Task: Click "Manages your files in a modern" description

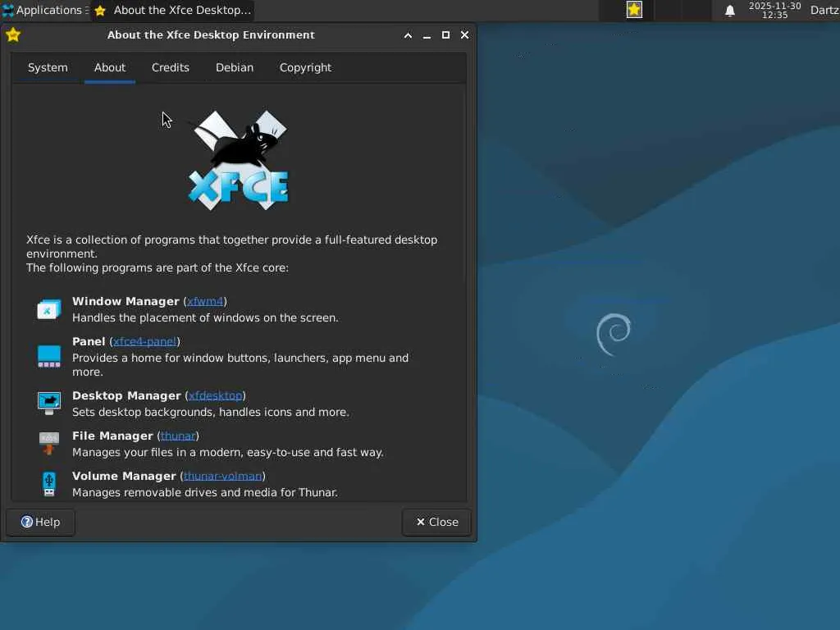Action: (228, 452)
